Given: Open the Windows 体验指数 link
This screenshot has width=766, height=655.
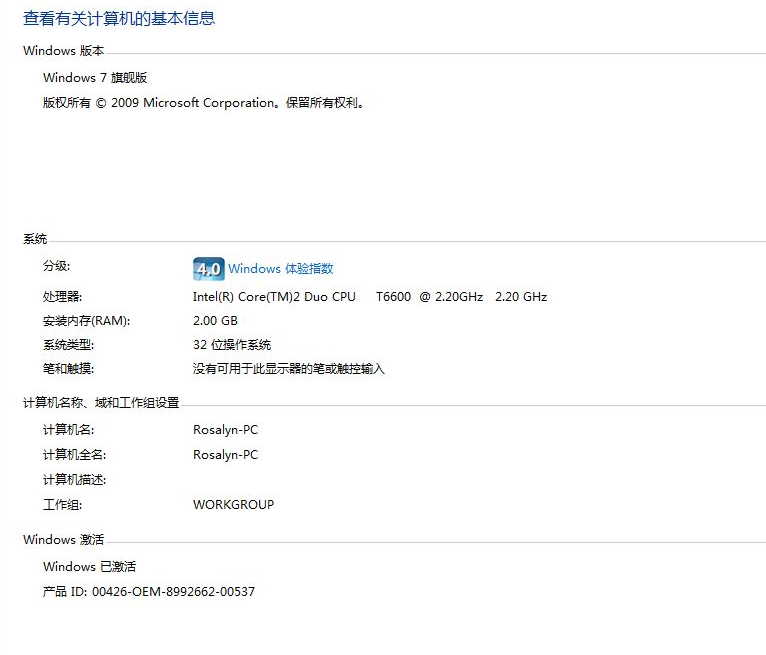Looking at the screenshot, I should (280, 269).
